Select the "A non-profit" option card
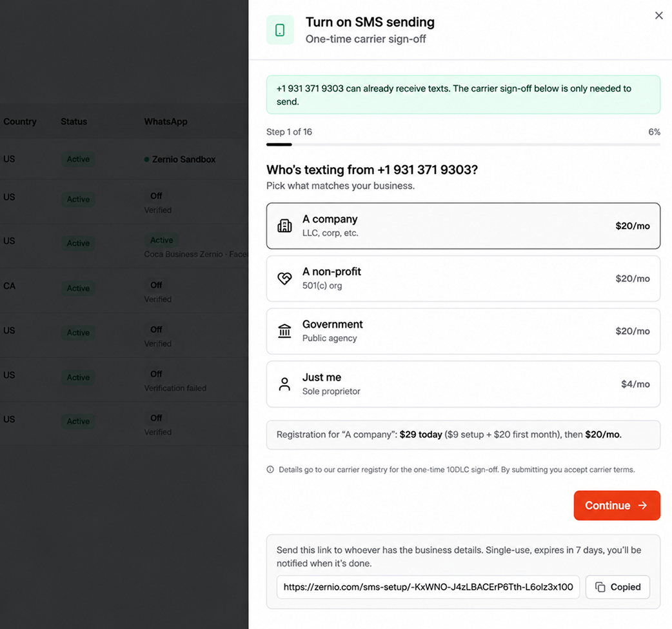Viewport: 672px width, 629px height. (x=463, y=279)
